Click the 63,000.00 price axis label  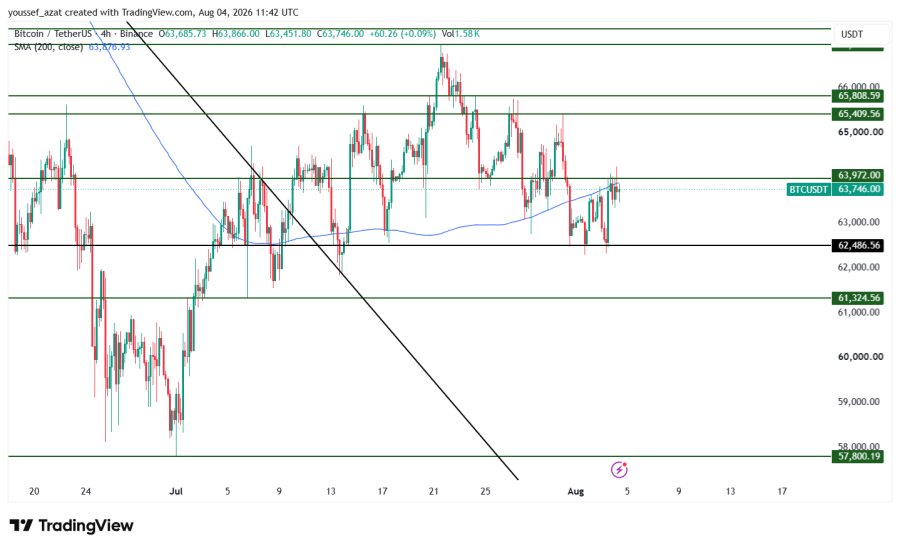pos(859,222)
